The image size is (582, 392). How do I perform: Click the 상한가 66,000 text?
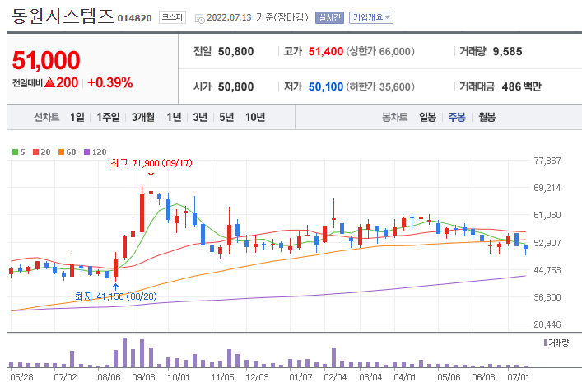[x=380, y=51]
